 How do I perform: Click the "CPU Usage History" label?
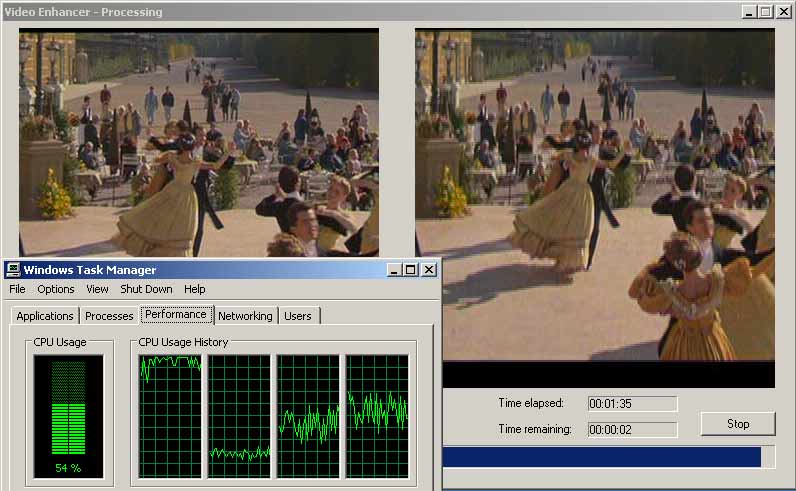pos(183,342)
